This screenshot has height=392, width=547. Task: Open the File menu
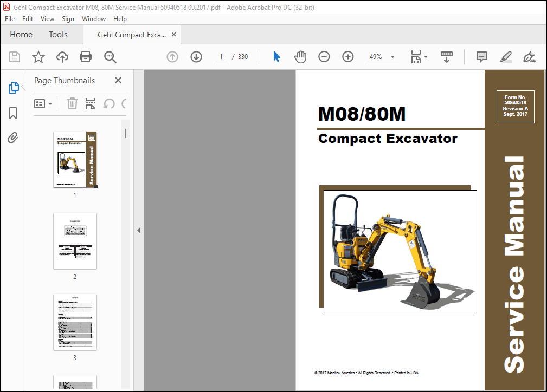click(10, 19)
